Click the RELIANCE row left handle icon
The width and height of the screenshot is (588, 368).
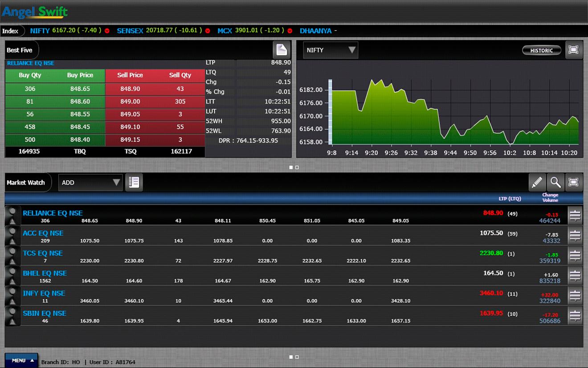point(12,215)
